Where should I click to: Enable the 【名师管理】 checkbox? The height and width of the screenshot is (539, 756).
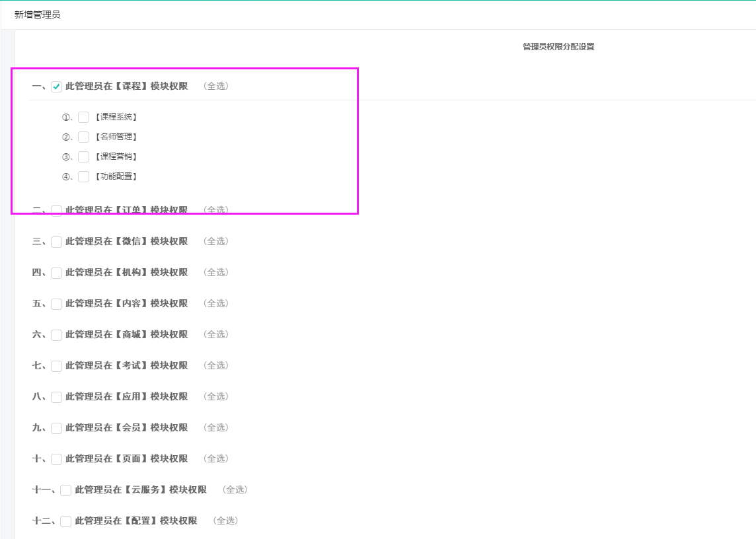click(83, 137)
